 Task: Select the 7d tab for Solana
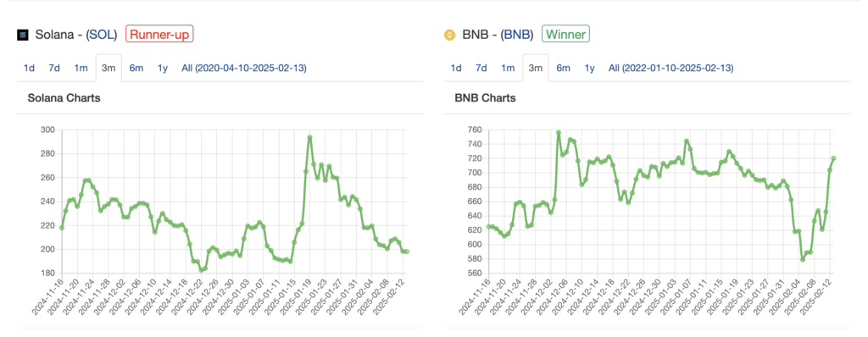point(53,68)
